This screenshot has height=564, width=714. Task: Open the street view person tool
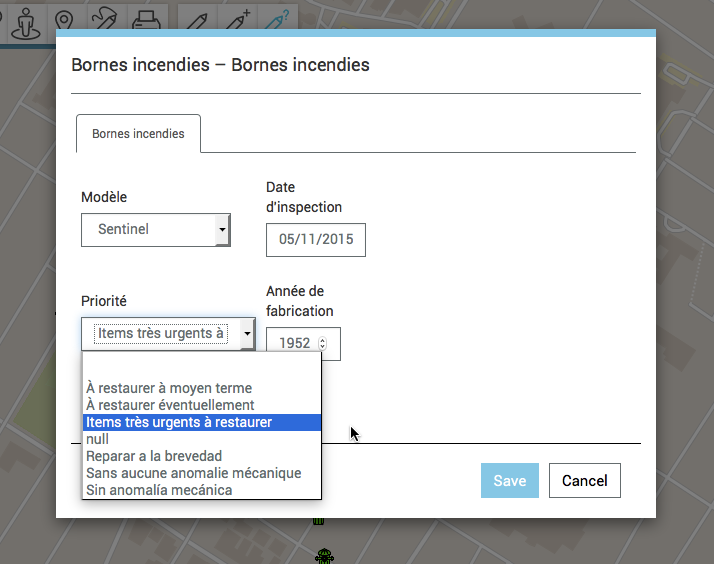coord(26,23)
